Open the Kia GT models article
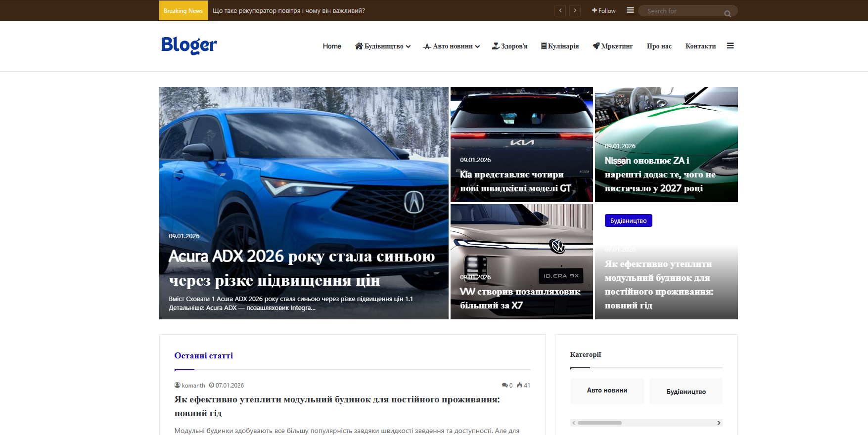 [x=515, y=181]
